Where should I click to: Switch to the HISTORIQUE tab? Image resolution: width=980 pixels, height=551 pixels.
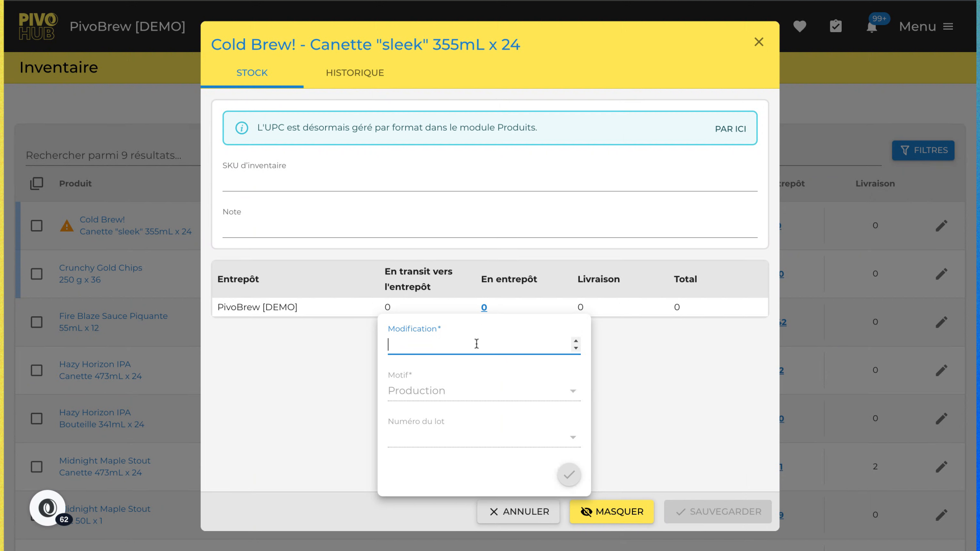pyautogui.click(x=355, y=73)
